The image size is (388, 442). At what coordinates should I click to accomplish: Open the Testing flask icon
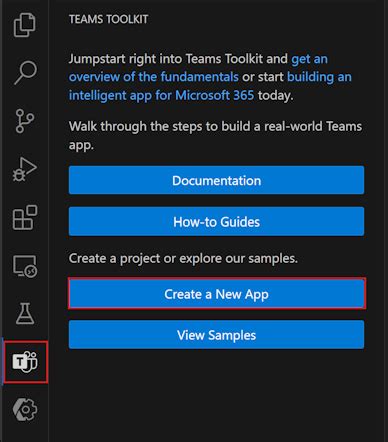point(25,314)
